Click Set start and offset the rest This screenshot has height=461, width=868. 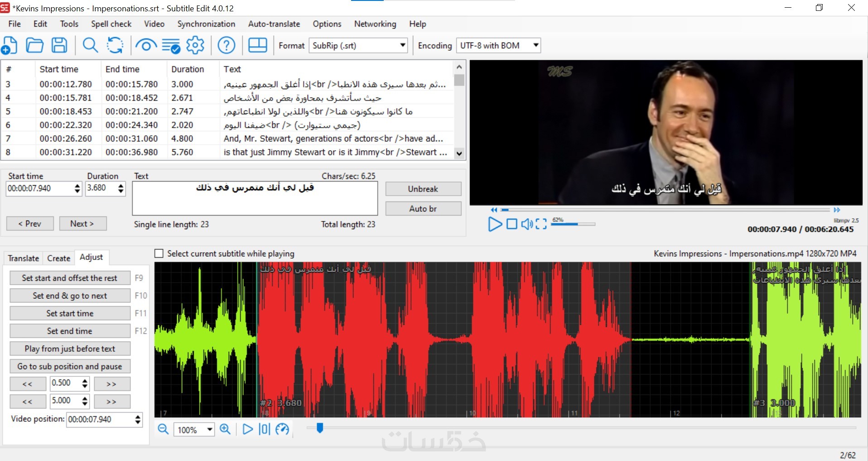click(70, 278)
